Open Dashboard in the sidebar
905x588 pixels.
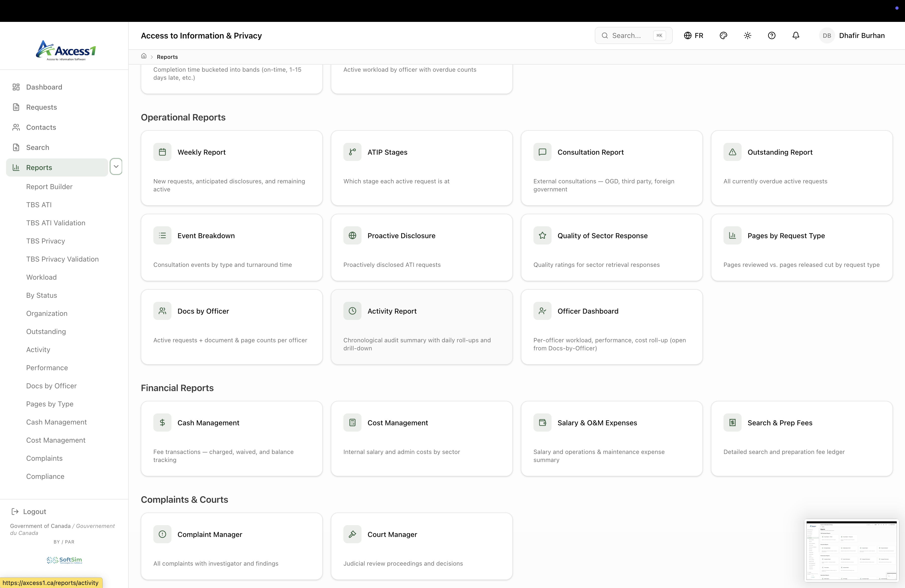click(x=44, y=87)
